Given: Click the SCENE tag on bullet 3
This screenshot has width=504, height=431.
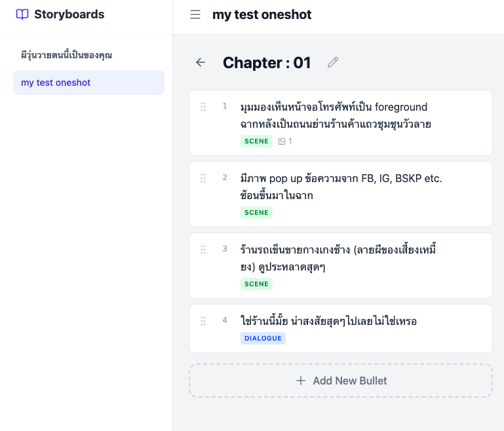Looking at the screenshot, I should (x=256, y=284).
